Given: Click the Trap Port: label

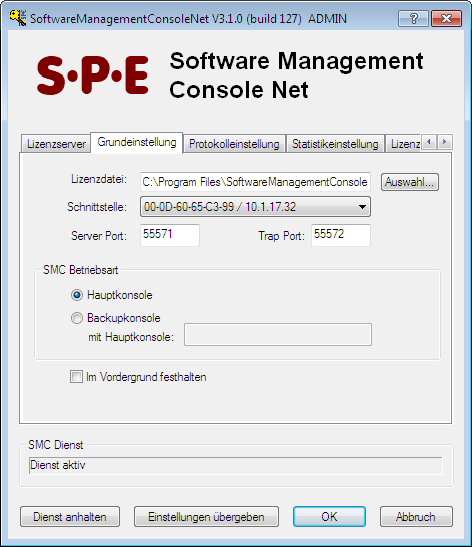Looking at the screenshot, I should tap(281, 236).
